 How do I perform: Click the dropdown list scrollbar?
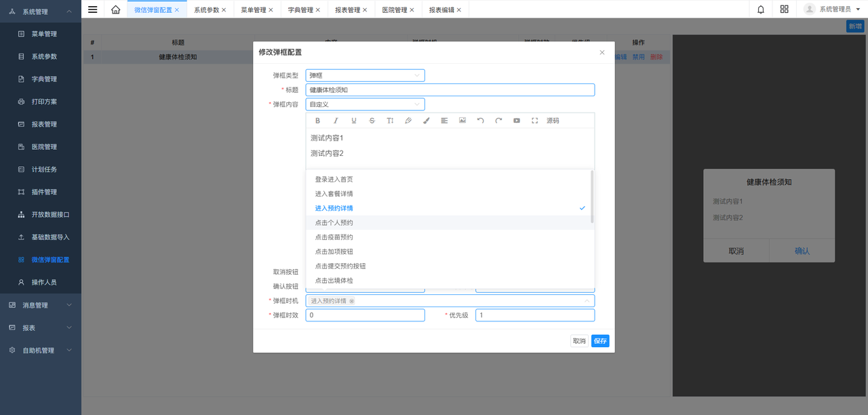(592, 197)
